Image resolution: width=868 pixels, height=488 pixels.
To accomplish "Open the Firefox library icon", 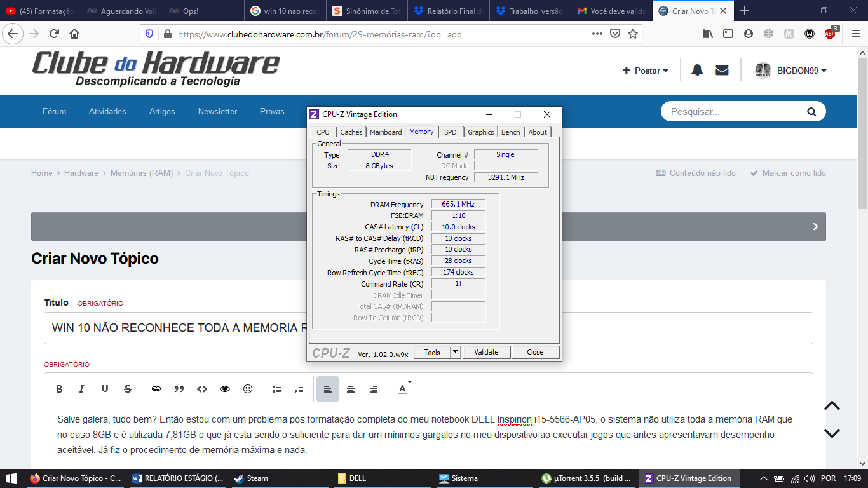I will (x=708, y=34).
